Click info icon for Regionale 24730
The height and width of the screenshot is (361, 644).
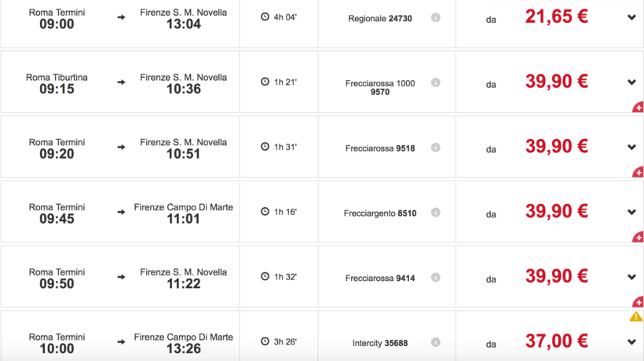coord(435,17)
